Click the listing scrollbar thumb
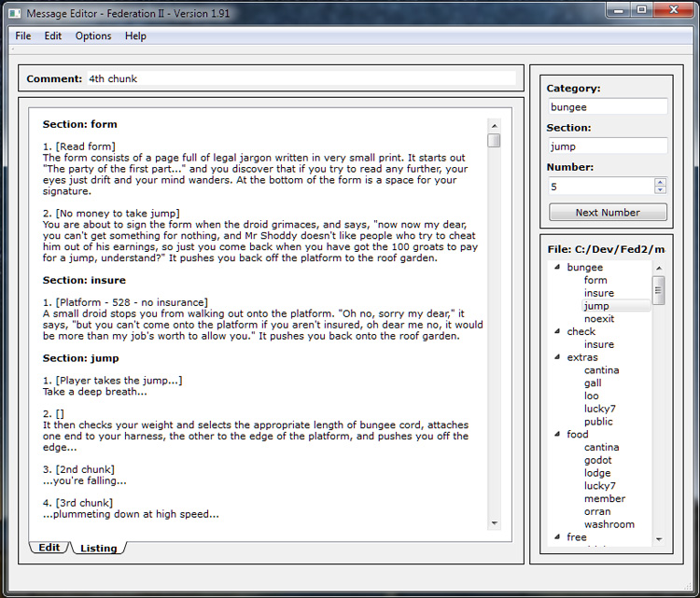700x598 pixels. click(494, 140)
